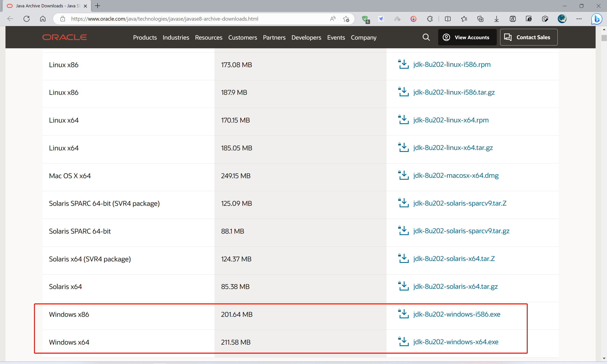The width and height of the screenshot is (607, 364).
Task: Open Internet Explorer mode icon
Action: click(529, 19)
